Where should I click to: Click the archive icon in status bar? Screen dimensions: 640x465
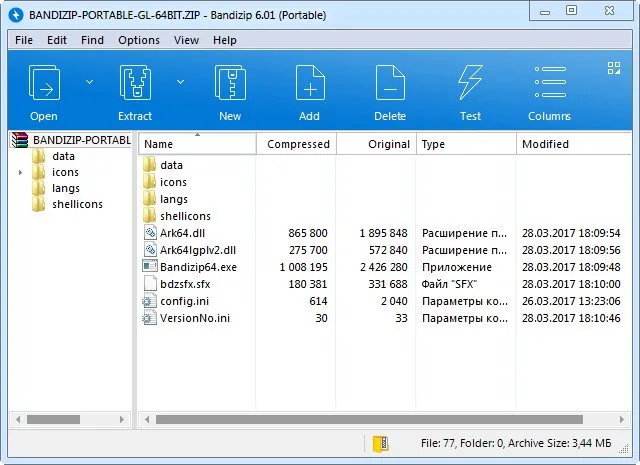(x=380, y=444)
